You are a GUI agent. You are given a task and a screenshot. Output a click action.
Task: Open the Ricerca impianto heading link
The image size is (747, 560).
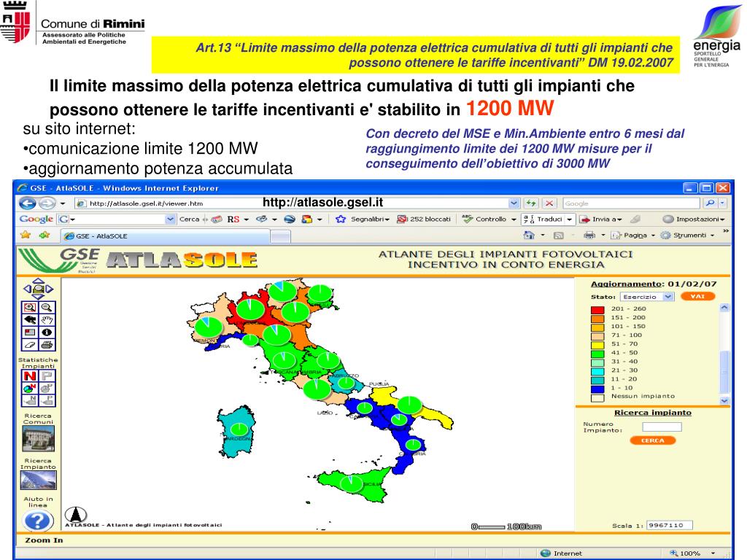[x=653, y=413]
